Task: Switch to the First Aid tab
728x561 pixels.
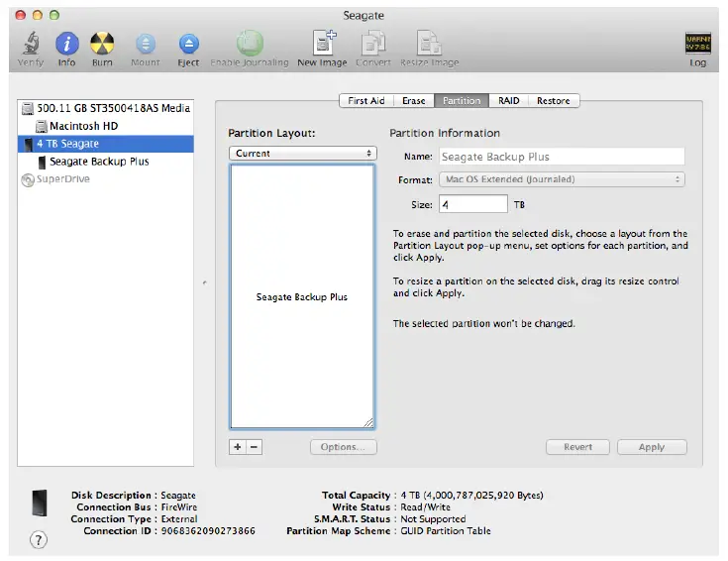Action: [x=366, y=101]
